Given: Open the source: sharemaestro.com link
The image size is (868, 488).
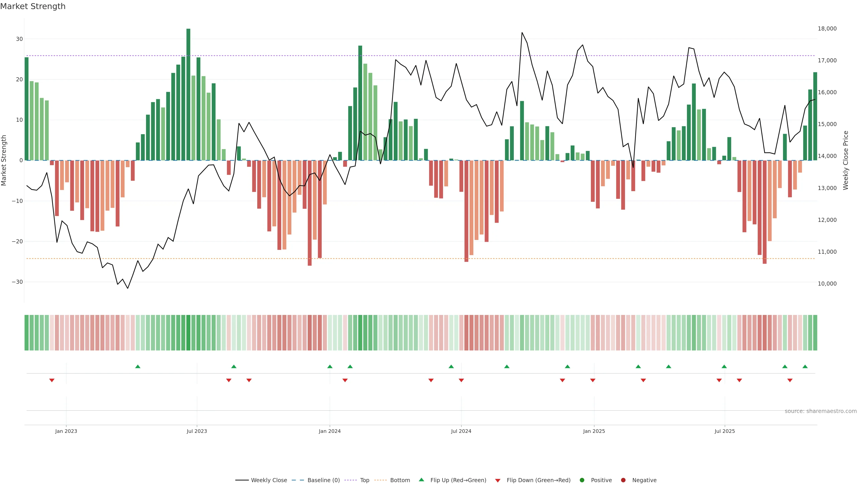Looking at the screenshot, I should point(821,411).
